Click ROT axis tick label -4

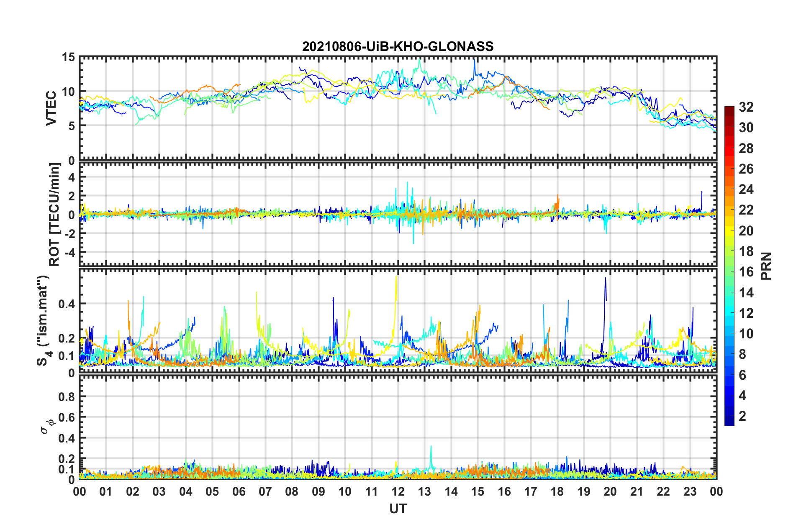tap(71, 253)
